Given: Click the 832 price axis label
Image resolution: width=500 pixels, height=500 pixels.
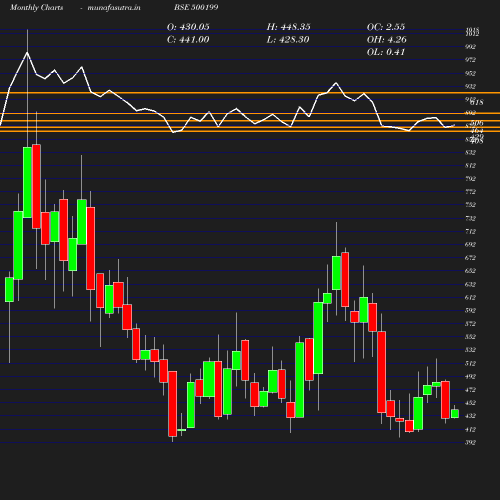Looking at the screenshot, I should pyautogui.click(x=470, y=153).
